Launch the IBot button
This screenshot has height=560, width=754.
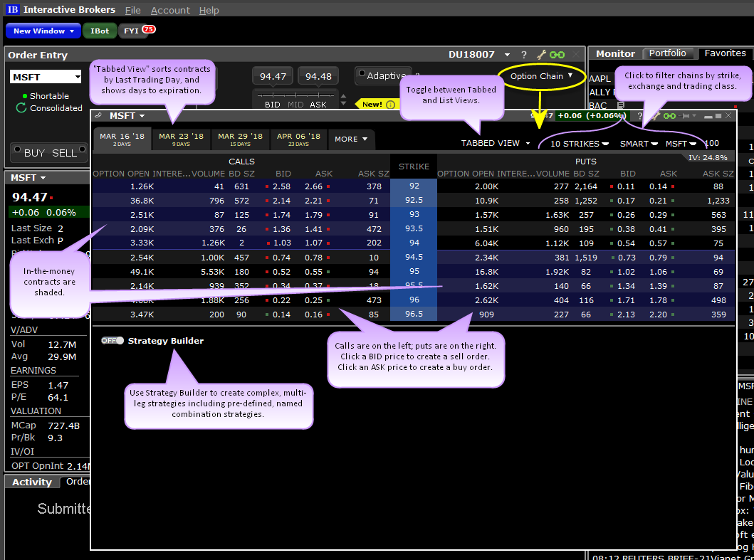click(x=100, y=31)
